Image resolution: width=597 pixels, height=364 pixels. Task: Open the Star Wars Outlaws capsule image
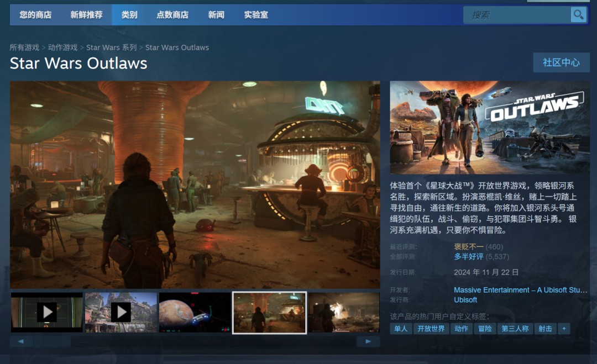click(x=489, y=128)
